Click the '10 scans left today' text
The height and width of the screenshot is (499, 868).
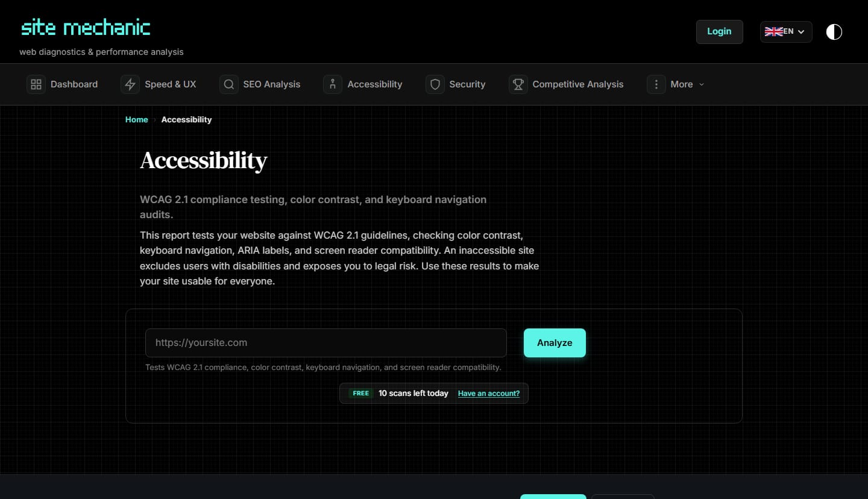click(x=414, y=394)
